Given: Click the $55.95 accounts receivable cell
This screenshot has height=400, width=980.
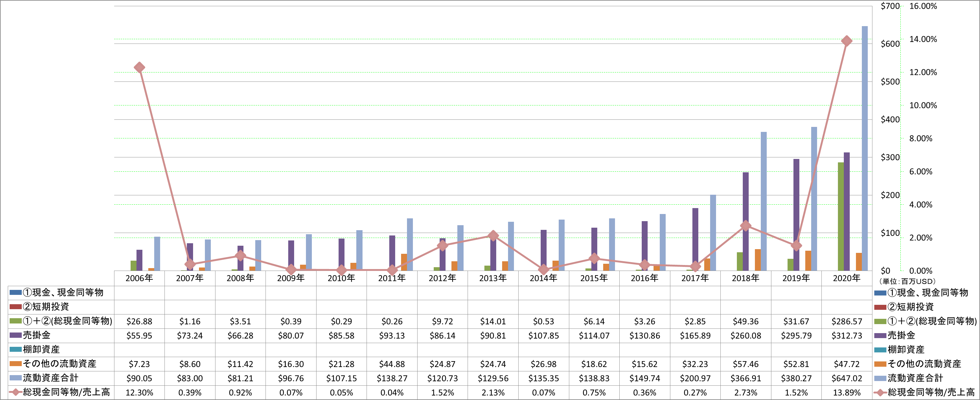Looking at the screenshot, I should [x=139, y=336].
